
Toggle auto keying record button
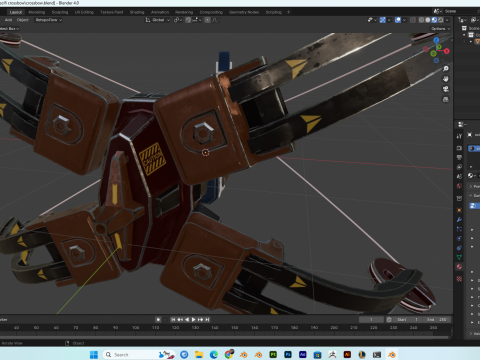158,319
